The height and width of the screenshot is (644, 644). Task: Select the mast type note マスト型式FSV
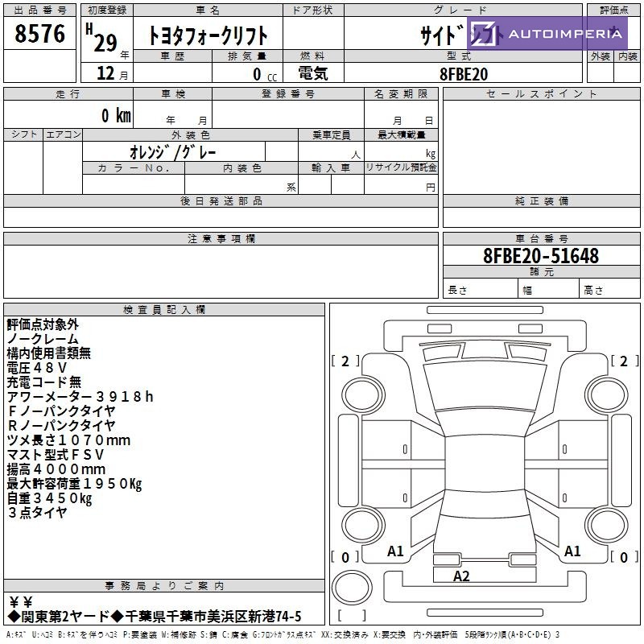(x=55, y=455)
